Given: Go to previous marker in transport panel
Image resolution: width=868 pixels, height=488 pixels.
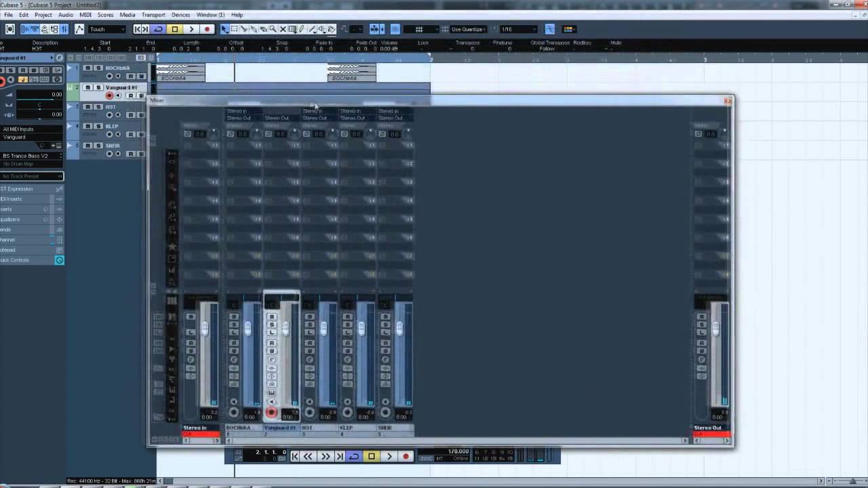Looking at the screenshot, I should point(295,457).
